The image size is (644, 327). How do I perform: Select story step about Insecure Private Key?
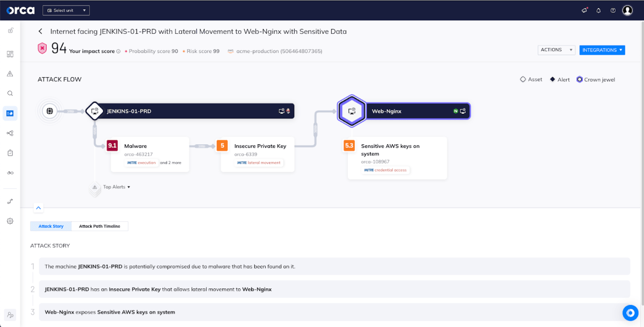pos(335,289)
